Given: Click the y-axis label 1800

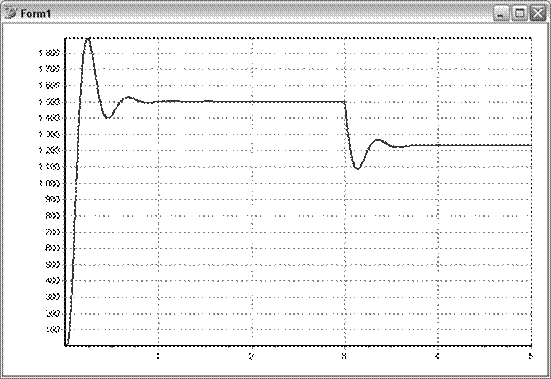Looking at the screenshot, I should pyautogui.click(x=50, y=53).
